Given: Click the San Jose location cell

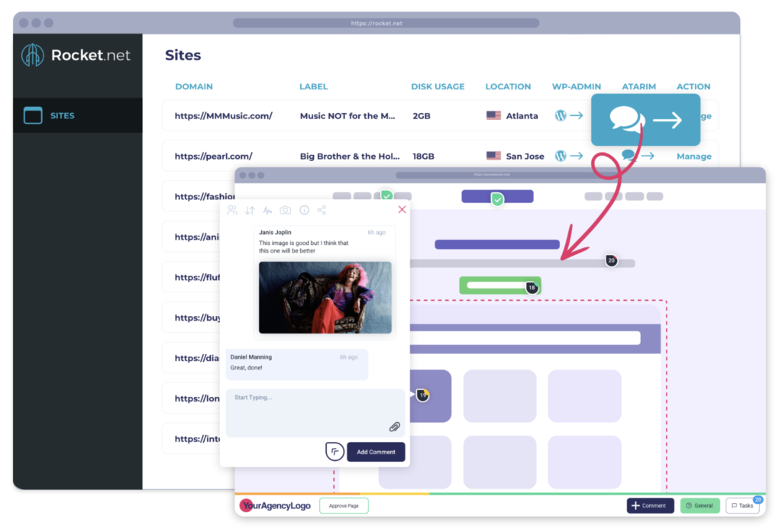Looking at the screenshot, I should [515, 156].
